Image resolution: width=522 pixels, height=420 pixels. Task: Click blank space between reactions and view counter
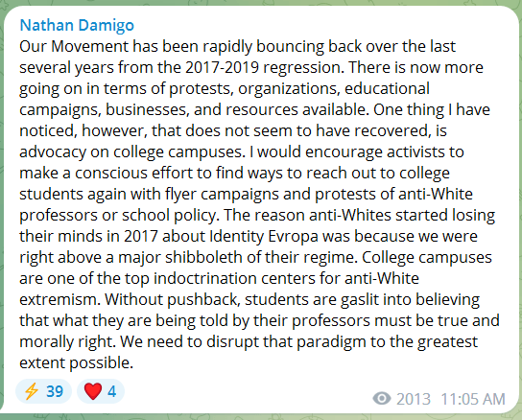[247, 393]
